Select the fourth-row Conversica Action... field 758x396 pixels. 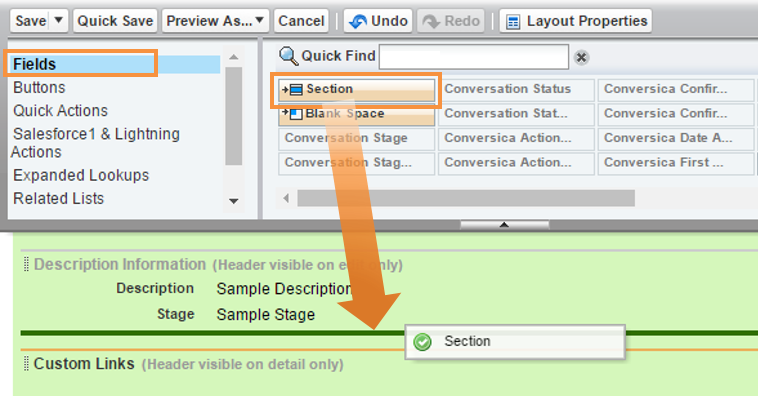516,163
